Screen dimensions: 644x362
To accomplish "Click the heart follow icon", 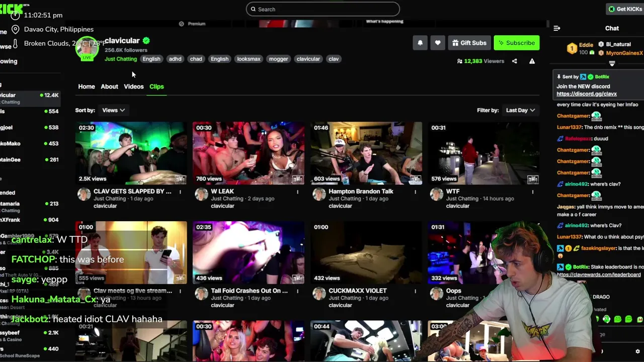I will point(438,43).
